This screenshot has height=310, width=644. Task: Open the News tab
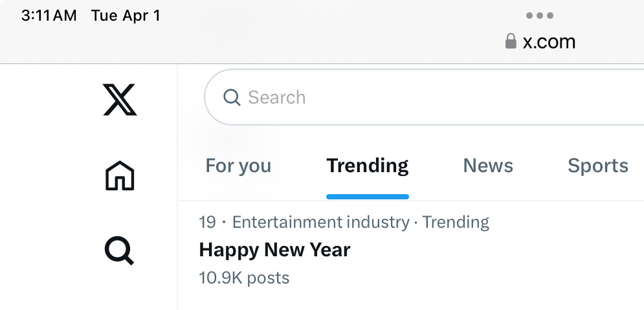pyautogui.click(x=488, y=166)
